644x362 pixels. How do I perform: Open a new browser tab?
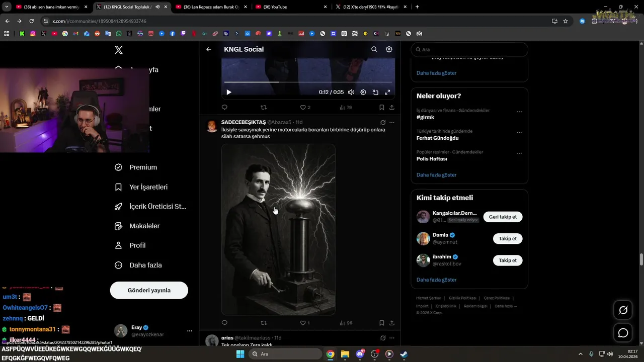point(417,7)
